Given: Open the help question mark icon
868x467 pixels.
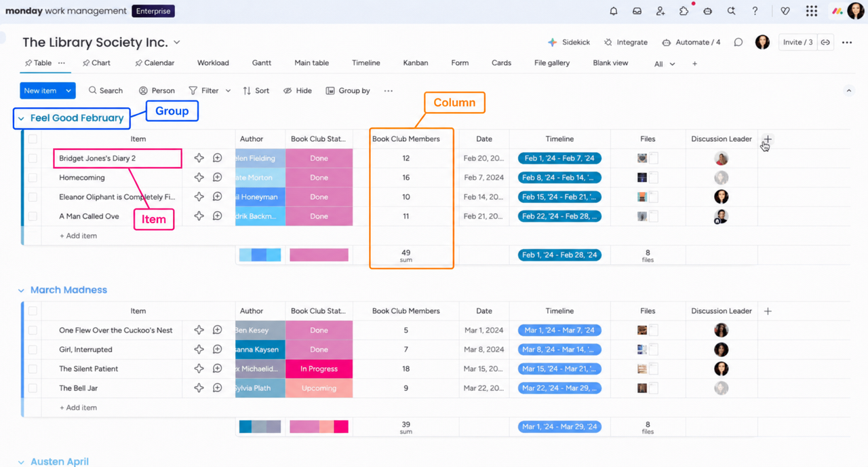Looking at the screenshot, I should tap(755, 11).
